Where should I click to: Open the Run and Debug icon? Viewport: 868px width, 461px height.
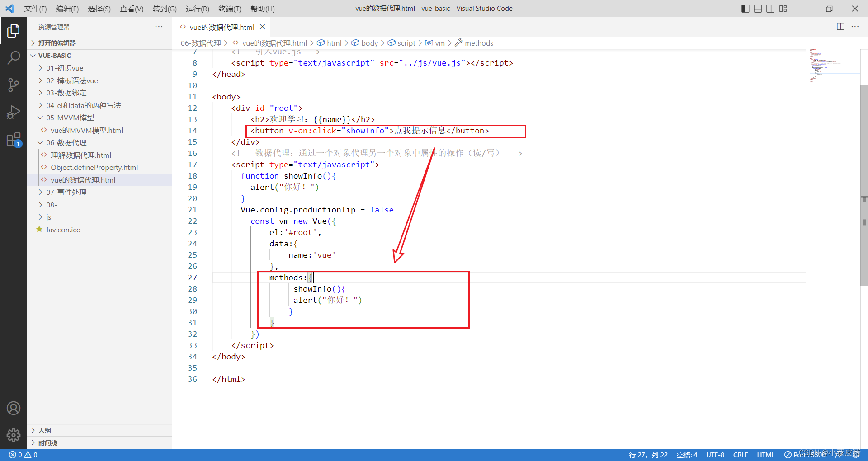coord(14,112)
